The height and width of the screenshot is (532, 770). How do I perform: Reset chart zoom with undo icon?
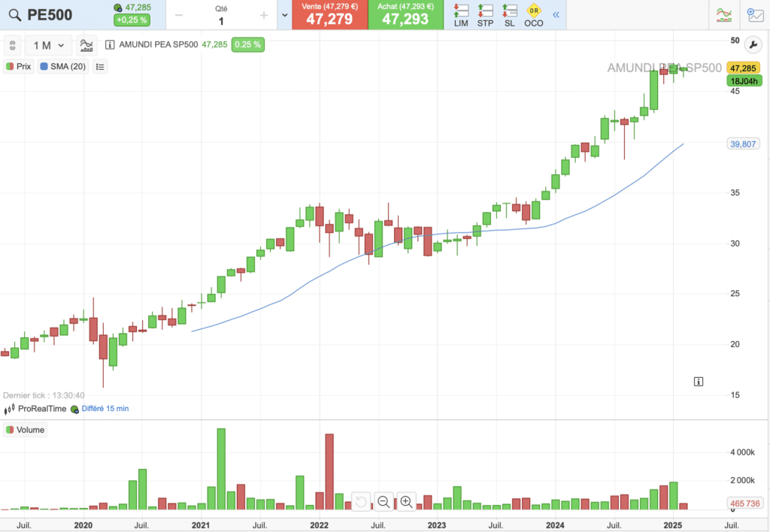coord(361,502)
